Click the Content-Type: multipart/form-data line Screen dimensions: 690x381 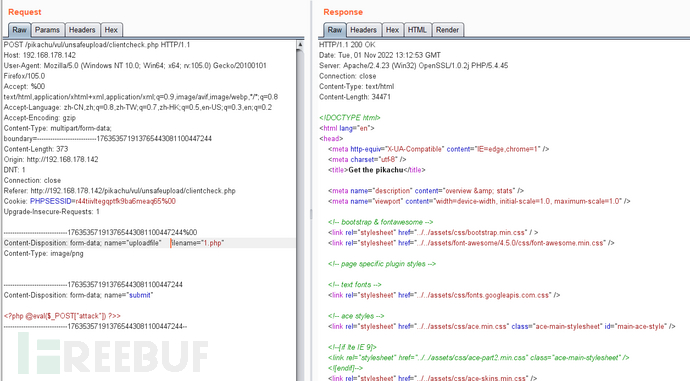pyautogui.click(x=58, y=128)
